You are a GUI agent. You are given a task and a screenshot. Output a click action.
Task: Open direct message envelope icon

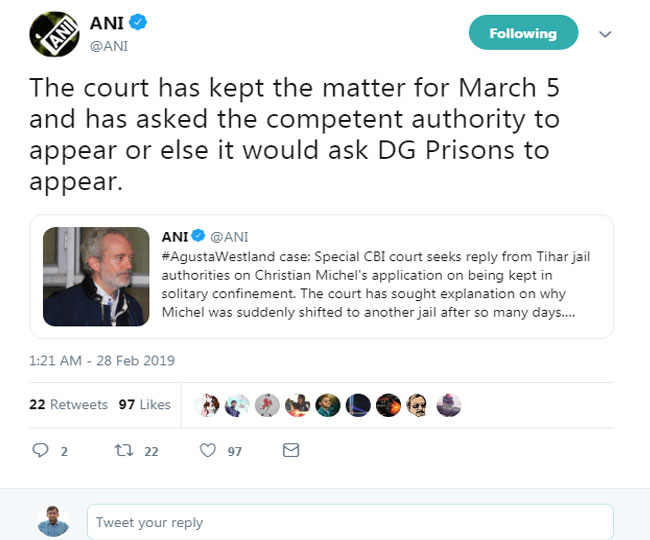[291, 451]
